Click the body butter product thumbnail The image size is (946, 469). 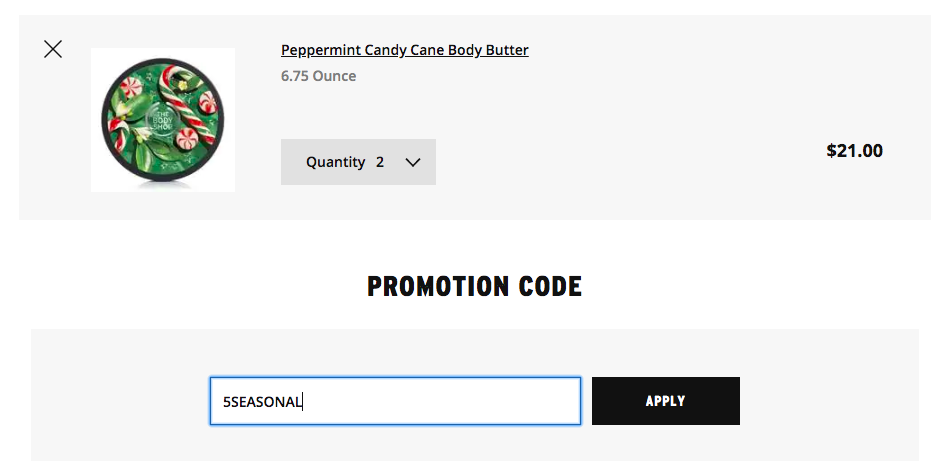163,120
